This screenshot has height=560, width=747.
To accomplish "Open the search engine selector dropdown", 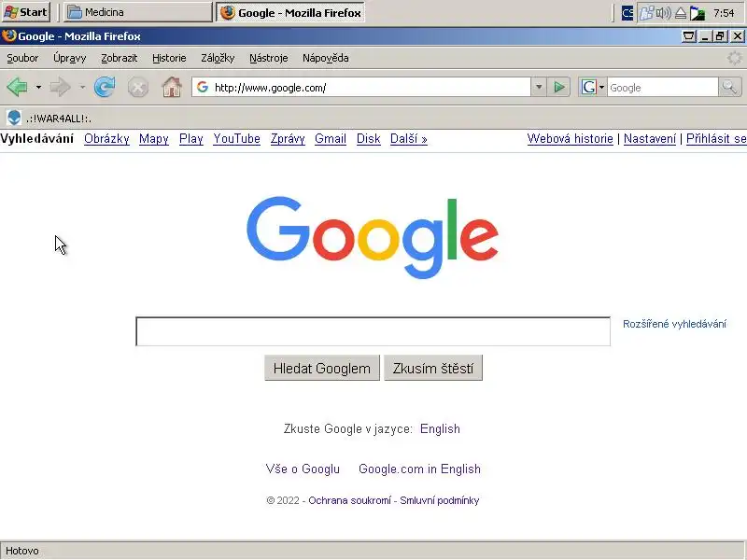I will click(601, 87).
